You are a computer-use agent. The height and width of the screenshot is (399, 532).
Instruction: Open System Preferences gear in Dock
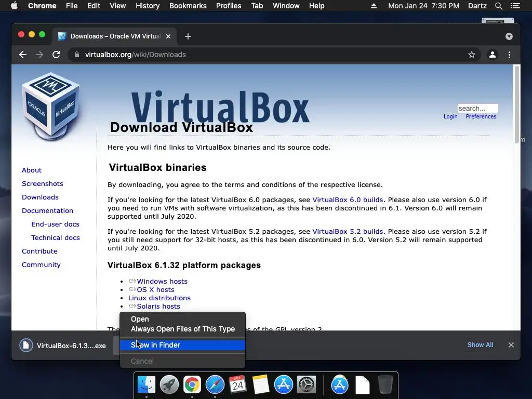point(307,385)
